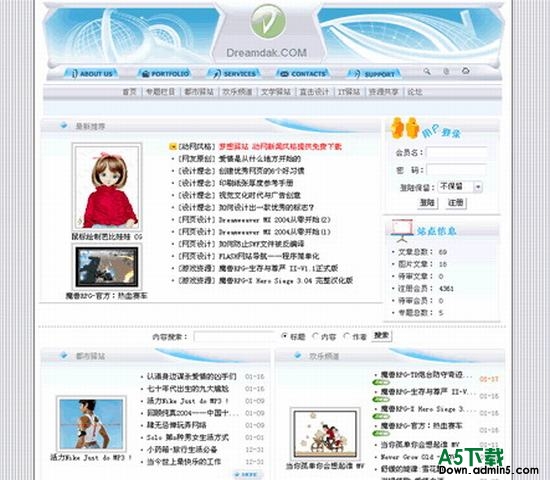Viewport: 550px width, 480px height.
Task: Focus the 密码 password field
Action: [x=456, y=170]
